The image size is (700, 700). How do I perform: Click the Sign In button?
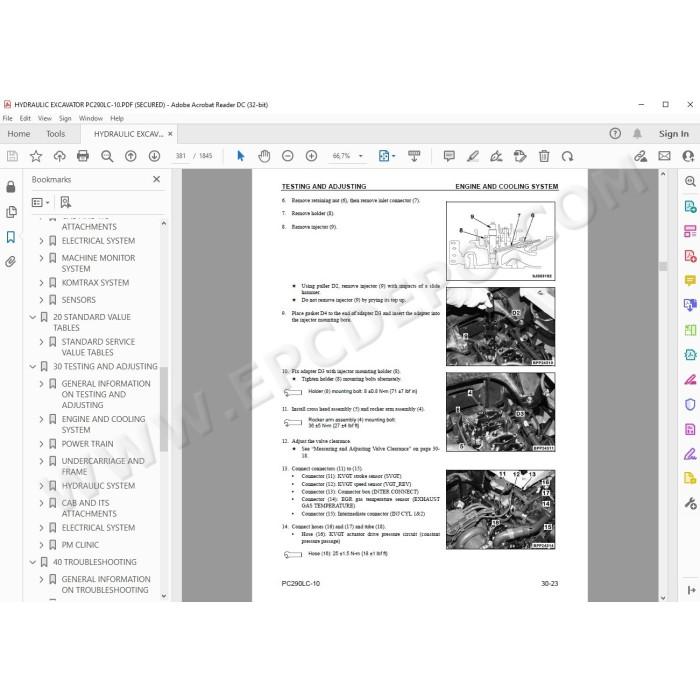point(674,133)
